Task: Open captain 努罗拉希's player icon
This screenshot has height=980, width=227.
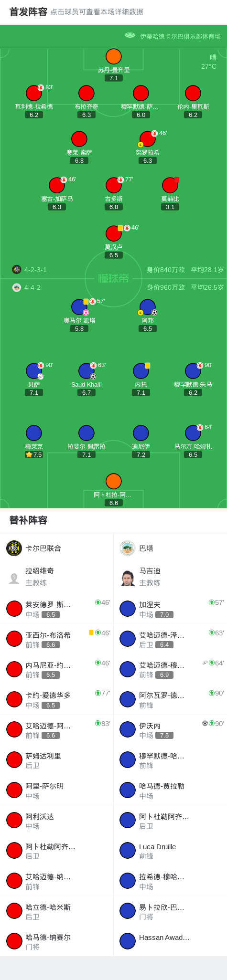Action: (x=148, y=139)
